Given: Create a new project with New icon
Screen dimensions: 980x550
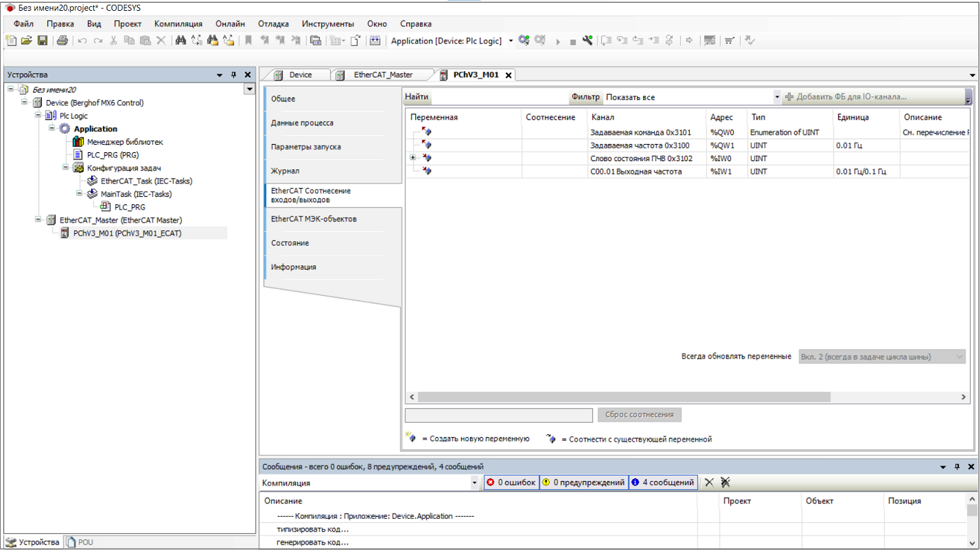Looking at the screenshot, I should point(11,41).
